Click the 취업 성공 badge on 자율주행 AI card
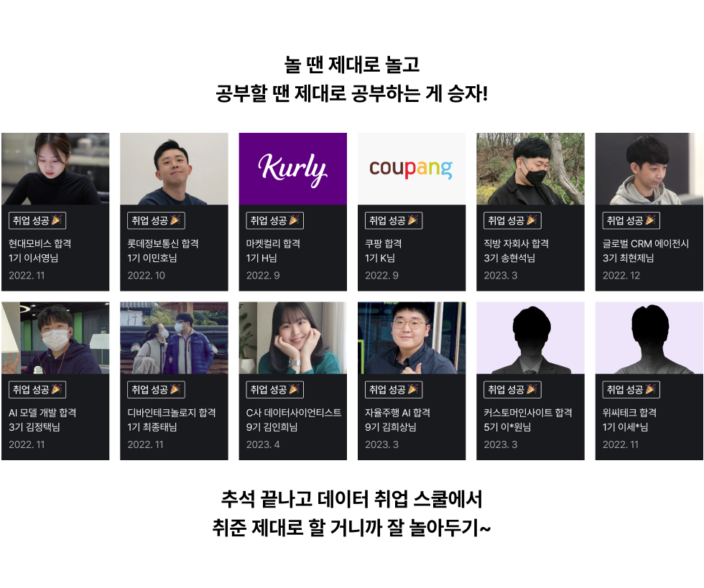 tap(394, 390)
